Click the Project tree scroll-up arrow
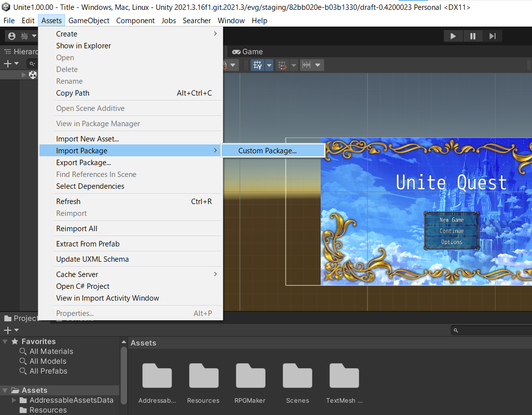Viewport: 532px width, 415px height. (x=124, y=342)
